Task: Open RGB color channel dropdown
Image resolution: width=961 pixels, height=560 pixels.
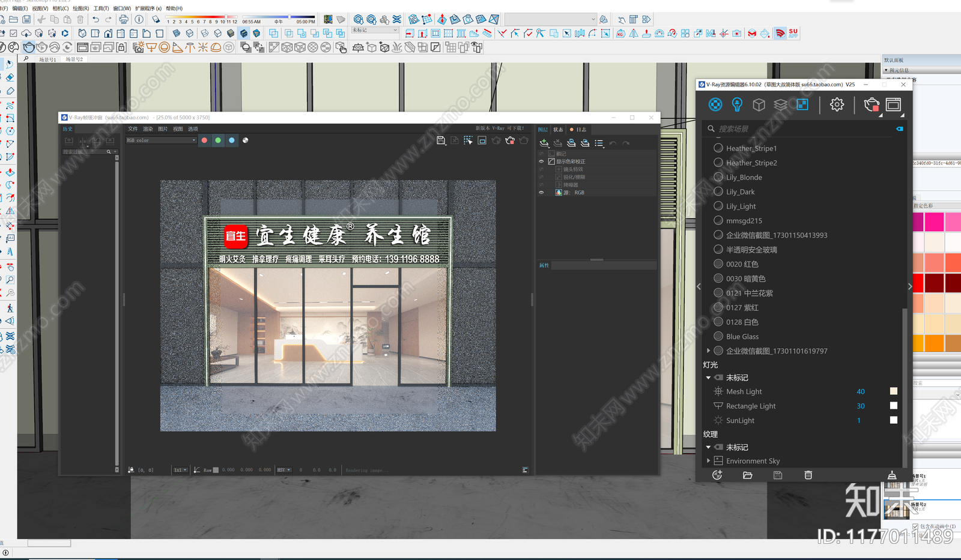Action: click(161, 140)
